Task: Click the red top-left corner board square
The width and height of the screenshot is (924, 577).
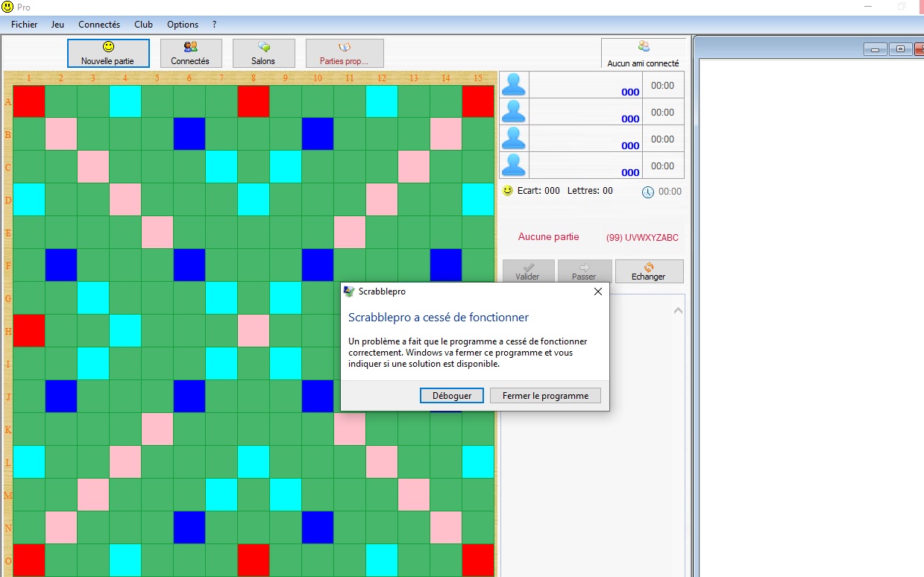Action: [29, 101]
